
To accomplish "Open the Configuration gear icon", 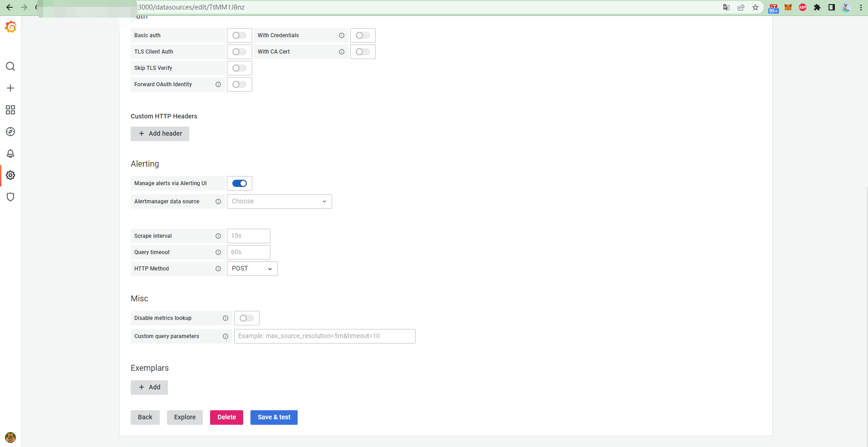I will point(10,175).
